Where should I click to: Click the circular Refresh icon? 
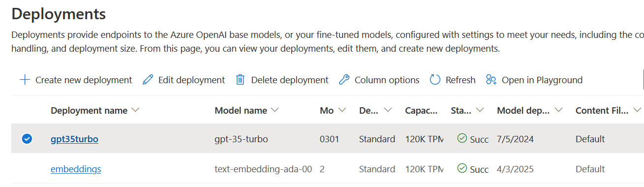435,80
